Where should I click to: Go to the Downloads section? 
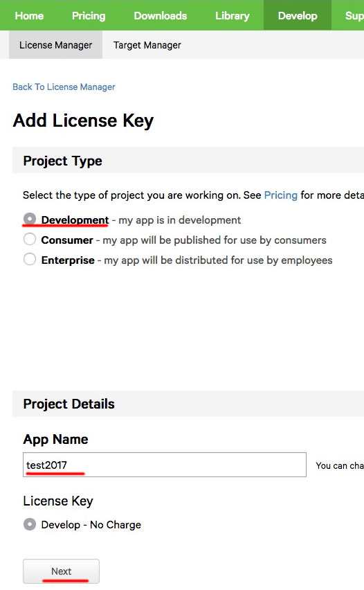(160, 16)
